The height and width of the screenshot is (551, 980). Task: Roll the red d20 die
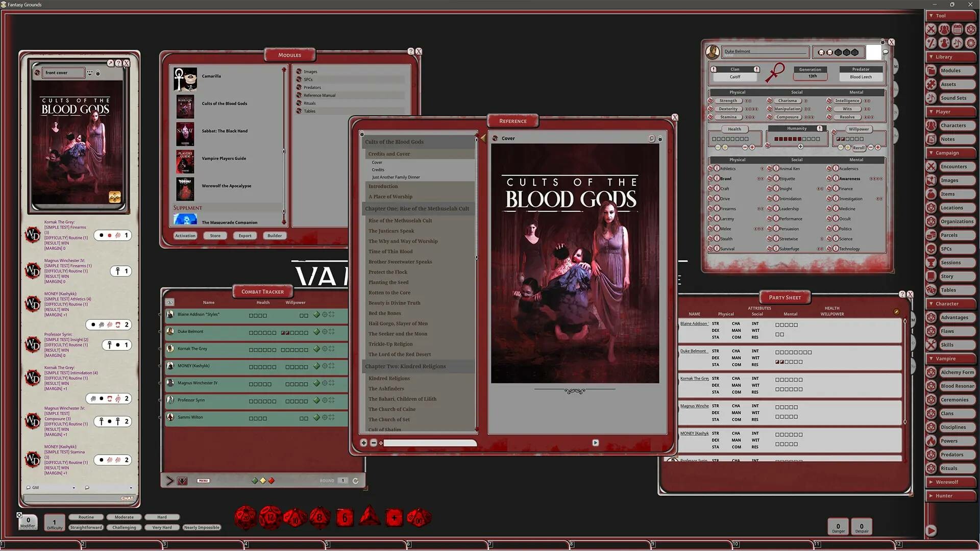click(x=245, y=516)
